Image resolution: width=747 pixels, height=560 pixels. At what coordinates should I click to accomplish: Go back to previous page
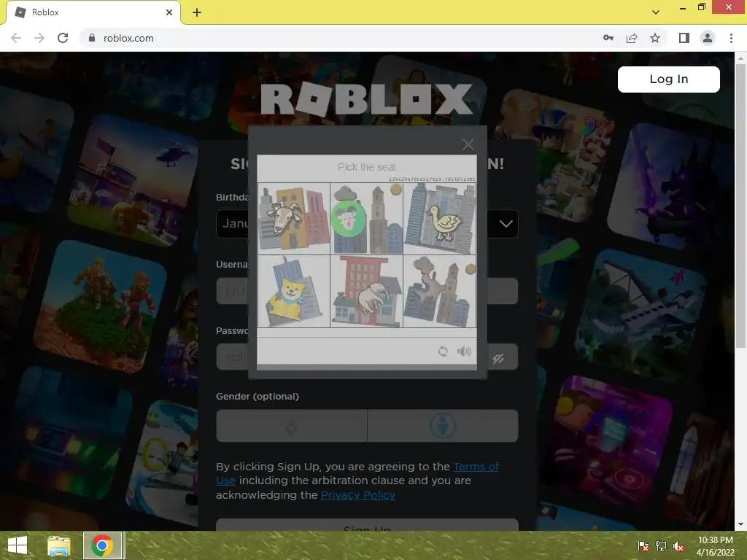point(16,38)
